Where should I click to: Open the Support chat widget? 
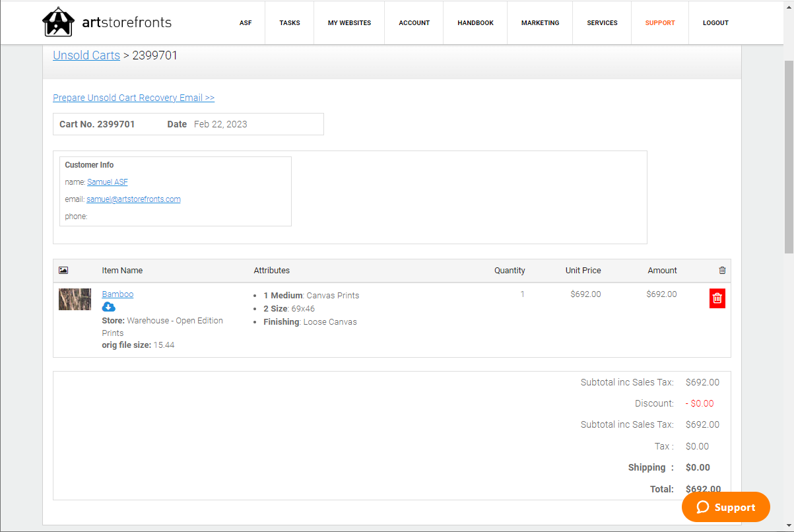pyautogui.click(x=726, y=507)
